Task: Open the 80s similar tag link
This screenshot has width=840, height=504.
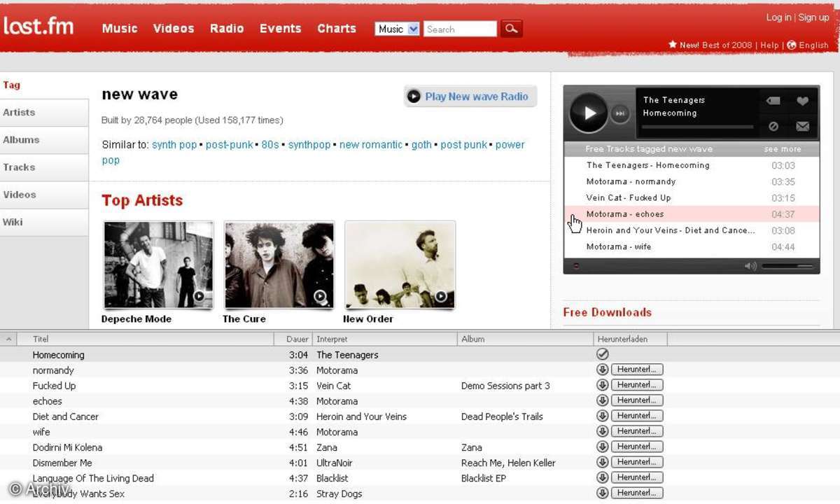Action: pyautogui.click(x=270, y=145)
